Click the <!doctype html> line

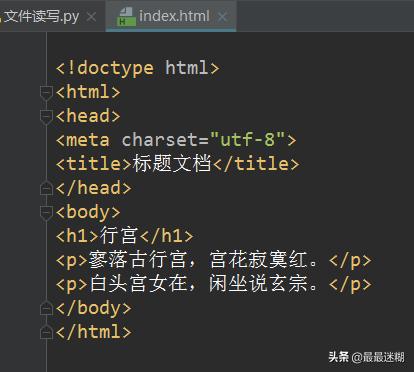coord(138,68)
